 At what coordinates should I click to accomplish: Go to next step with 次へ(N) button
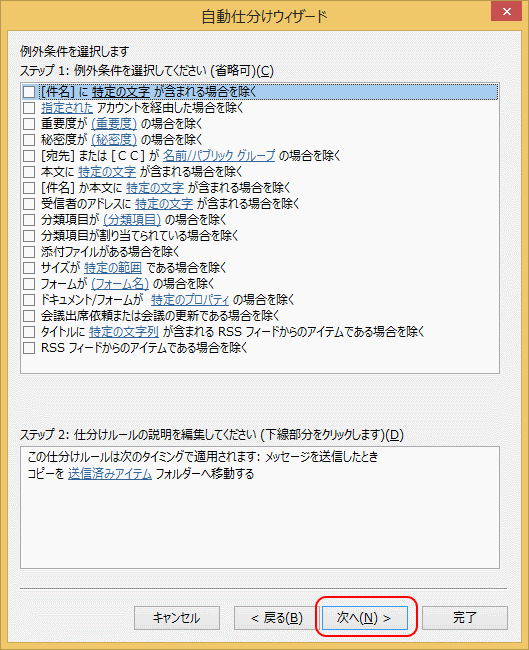click(x=365, y=618)
